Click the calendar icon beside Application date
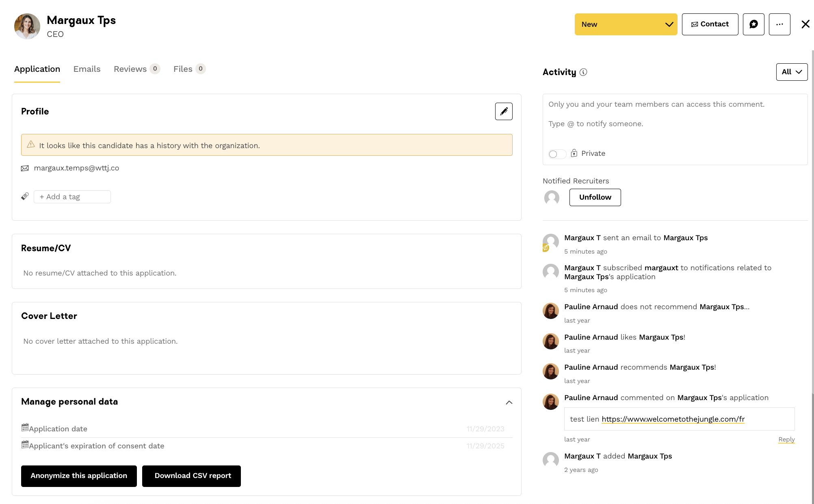The width and height of the screenshot is (814, 504). (x=25, y=428)
